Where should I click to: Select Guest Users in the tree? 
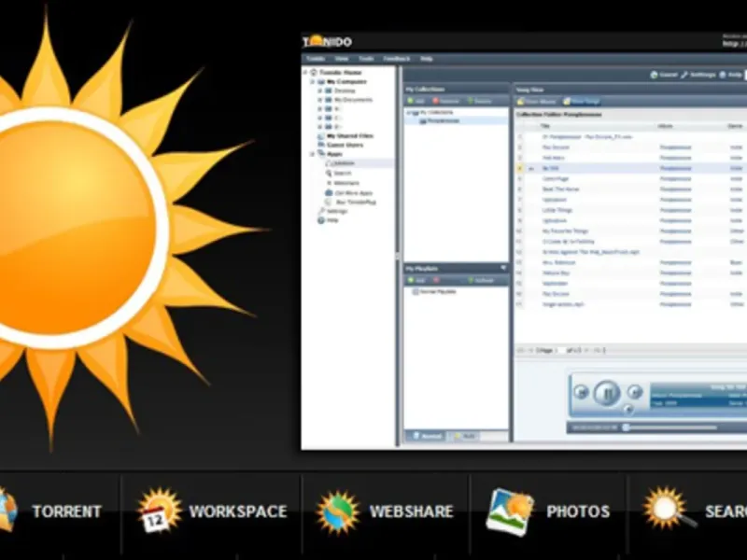[x=345, y=146]
